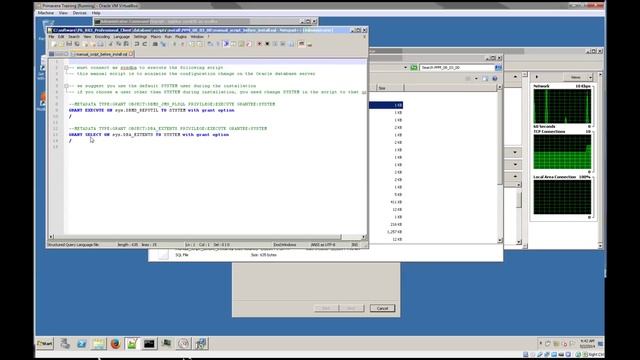
Task: Click the Save All icon in Notepad++ toolbar
Action: click(x=77, y=44)
